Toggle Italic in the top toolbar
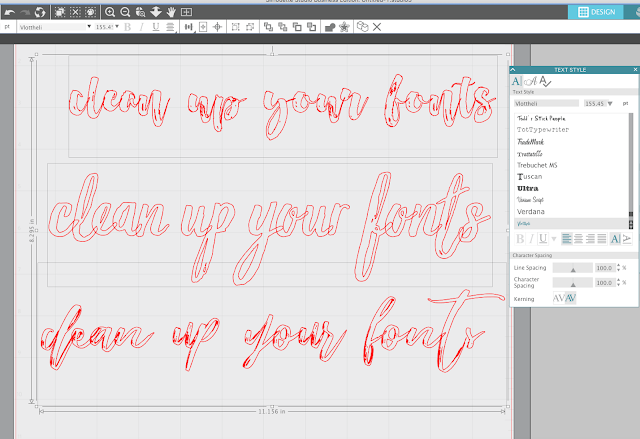640x439 pixels. click(142, 27)
